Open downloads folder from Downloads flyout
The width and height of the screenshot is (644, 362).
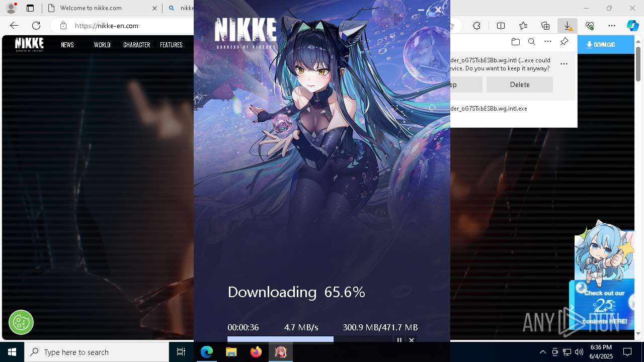tap(515, 42)
